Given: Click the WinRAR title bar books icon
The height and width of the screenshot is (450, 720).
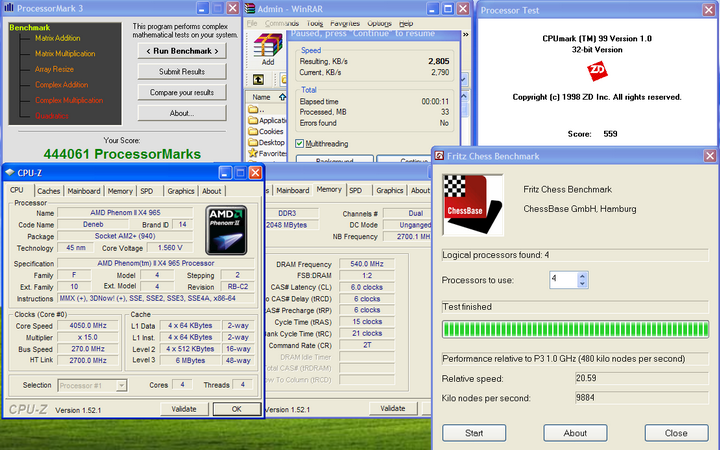Looking at the screenshot, I should (x=250, y=8).
